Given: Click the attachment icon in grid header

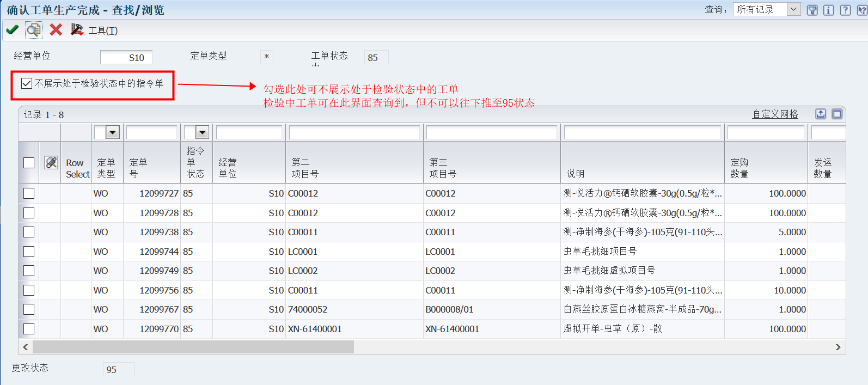Looking at the screenshot, I should pyautogui.click(x=51, y=162).
